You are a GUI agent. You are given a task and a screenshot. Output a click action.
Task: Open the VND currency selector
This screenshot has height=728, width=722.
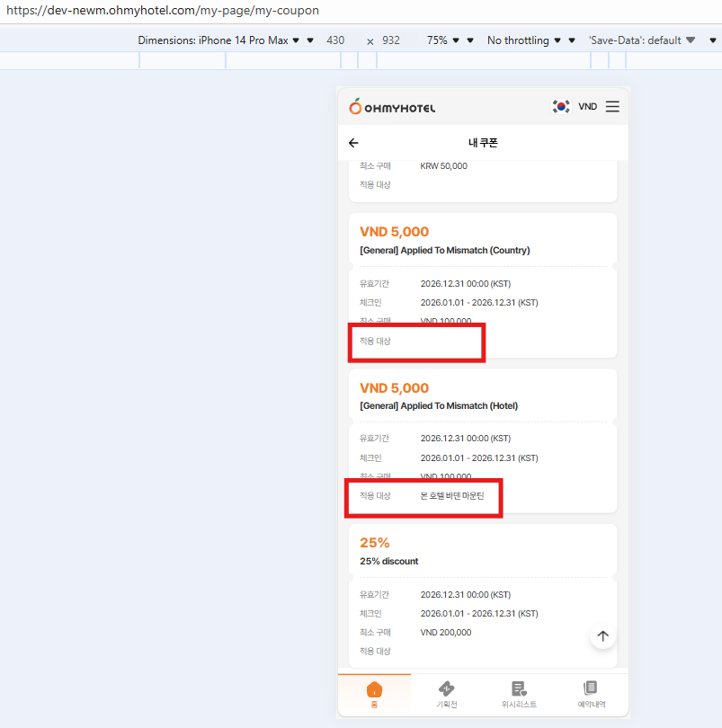pyautogui.click(x=587, y=107)
